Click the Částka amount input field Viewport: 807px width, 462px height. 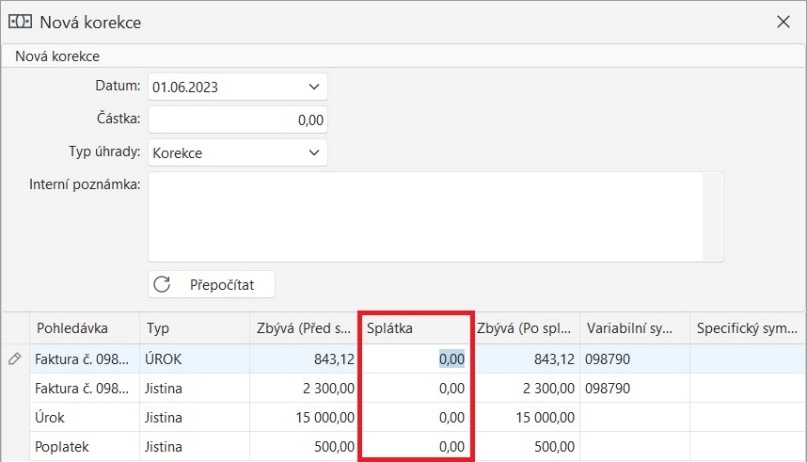point(238,120)
